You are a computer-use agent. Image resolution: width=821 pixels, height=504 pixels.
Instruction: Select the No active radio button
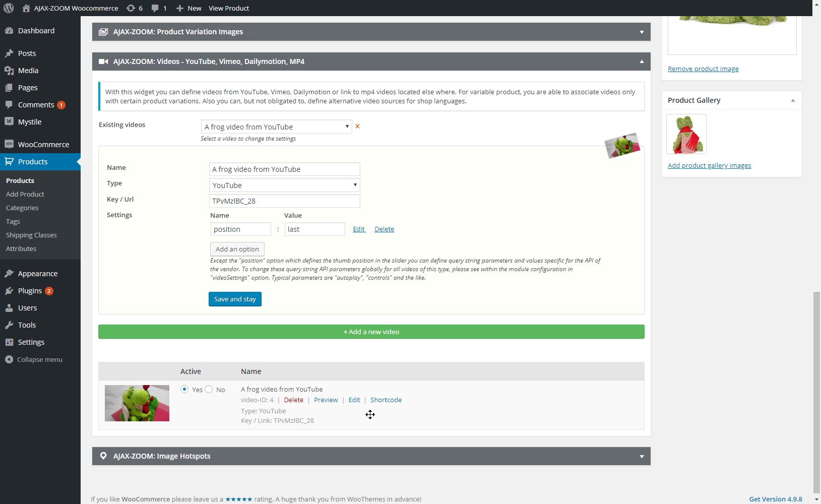[209, 389]
